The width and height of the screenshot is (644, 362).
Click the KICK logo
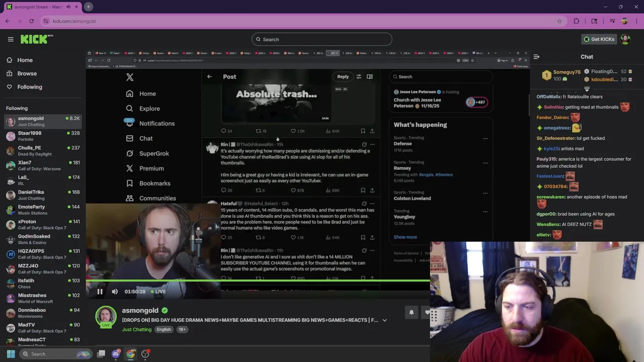[37, 39]
